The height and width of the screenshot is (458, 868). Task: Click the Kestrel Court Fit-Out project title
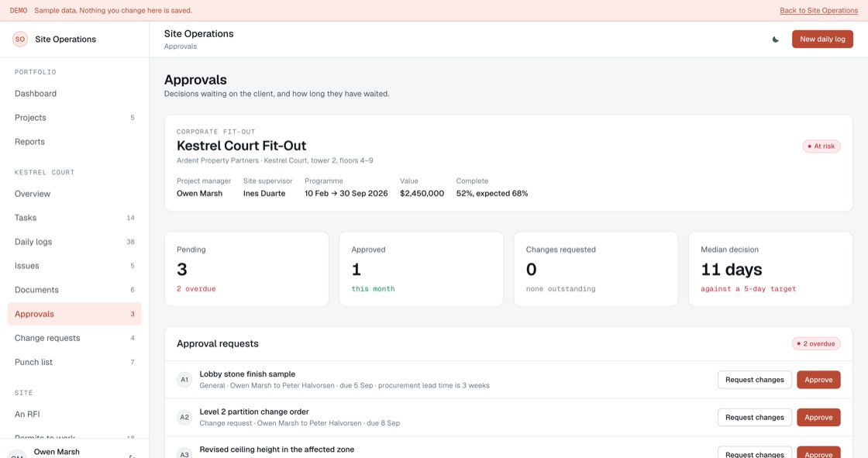coord(241,146)
